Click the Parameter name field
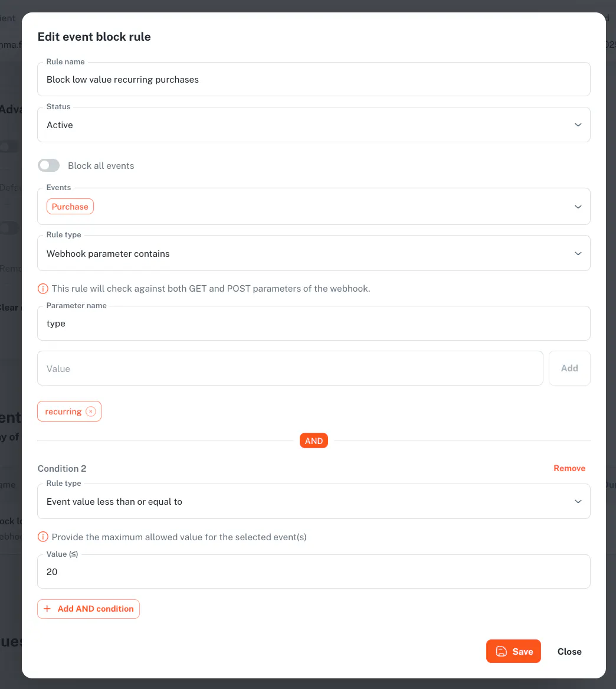Screen dimensions: 616x689 pos(313,324)
